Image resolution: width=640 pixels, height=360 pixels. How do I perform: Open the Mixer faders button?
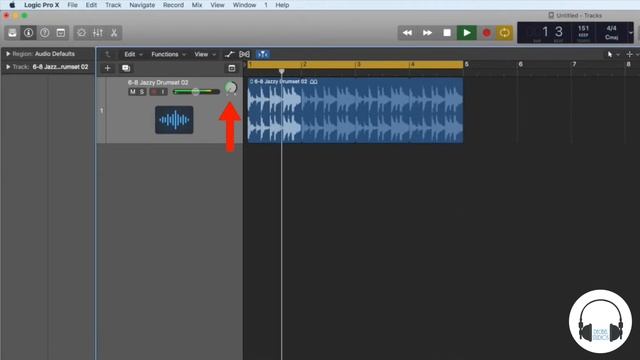click(98, 33)
